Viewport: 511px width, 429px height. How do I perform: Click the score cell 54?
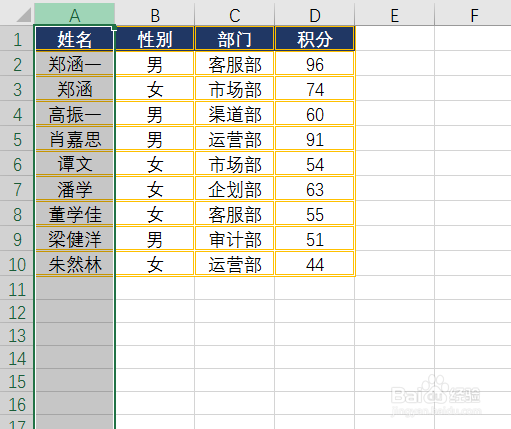pyautogui.click(x=315, y=164)
